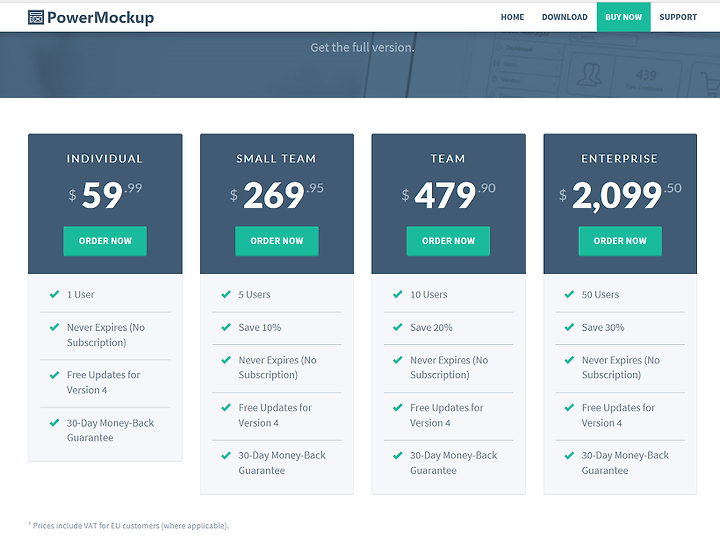Order the Enterprise plan at $2,099.50

pyautogui.click(x=620, y=241)
